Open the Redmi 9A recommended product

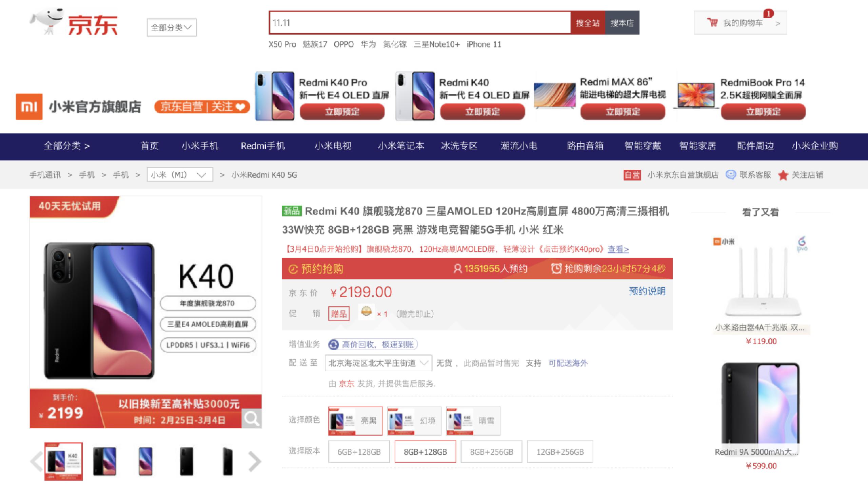(x=761, y=416)
